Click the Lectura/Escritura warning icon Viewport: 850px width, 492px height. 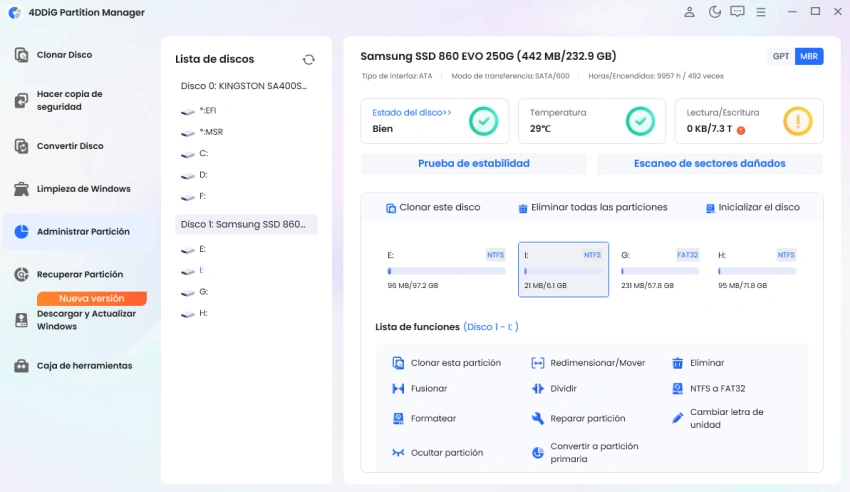tap(797, 121)
